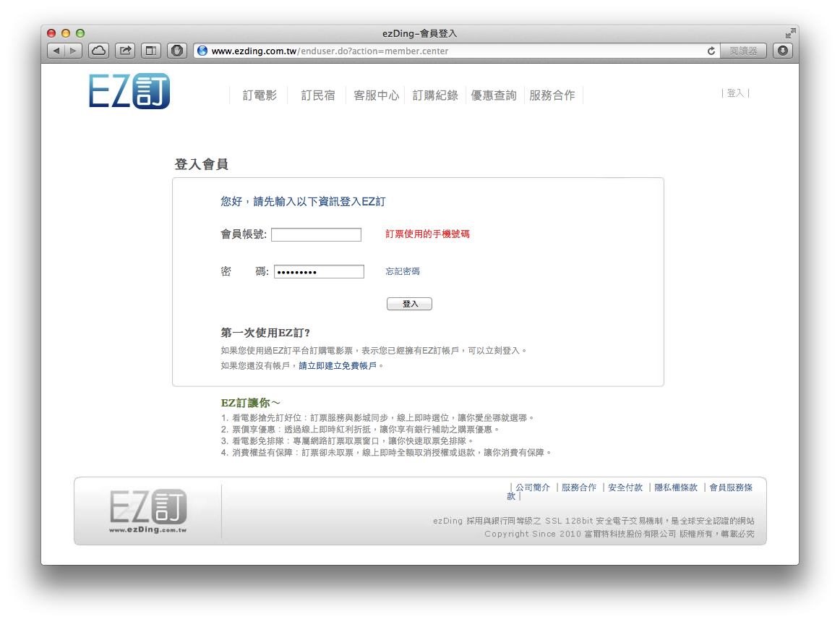Click the 會員帳號 input field
Image resolution: width=840 pixels, height=622 pixels.
(x=316, y=234)
